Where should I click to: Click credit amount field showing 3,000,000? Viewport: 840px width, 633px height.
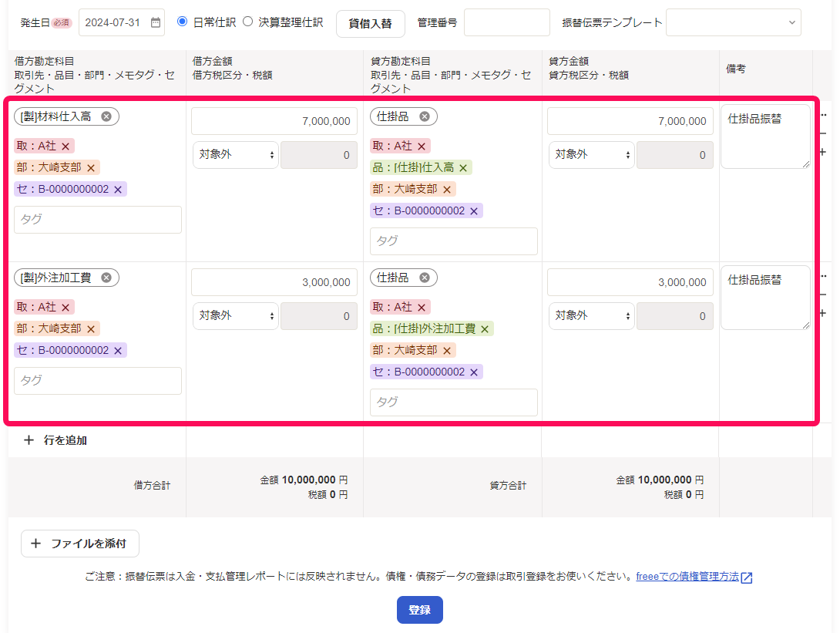pos(630,282)
